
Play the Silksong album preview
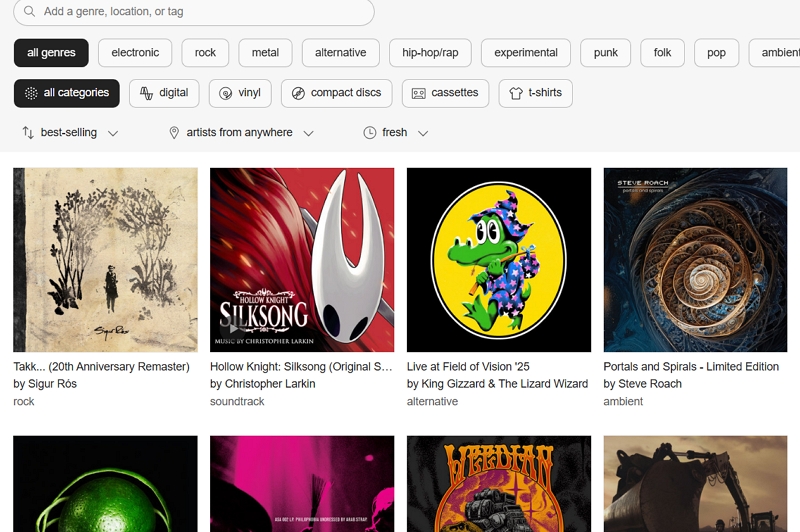click(233, 329)
